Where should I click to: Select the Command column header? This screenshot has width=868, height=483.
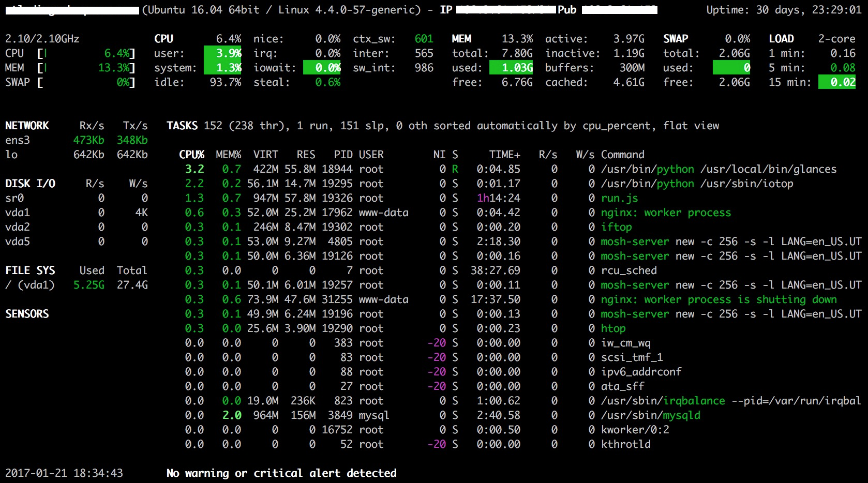622,155
